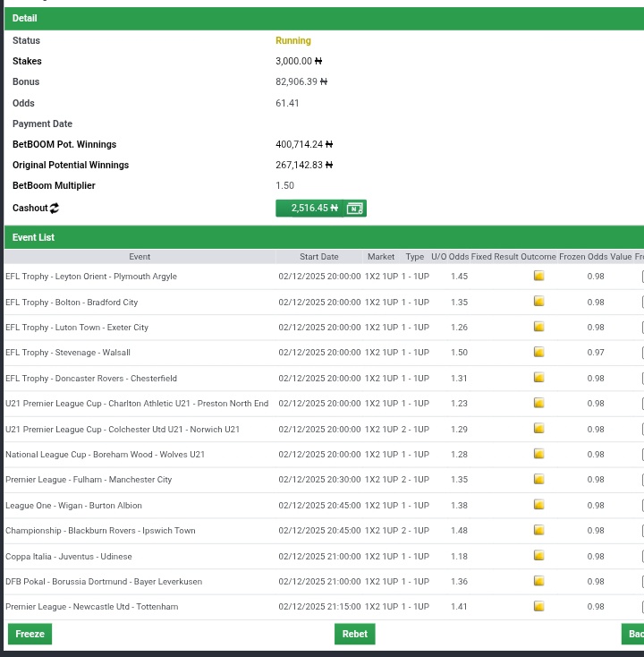Click the yellow outcome icon for Blackburn Rovers - Ipswich Town
The width and height of the screenshot is (644, 657).
pos(538,530)
